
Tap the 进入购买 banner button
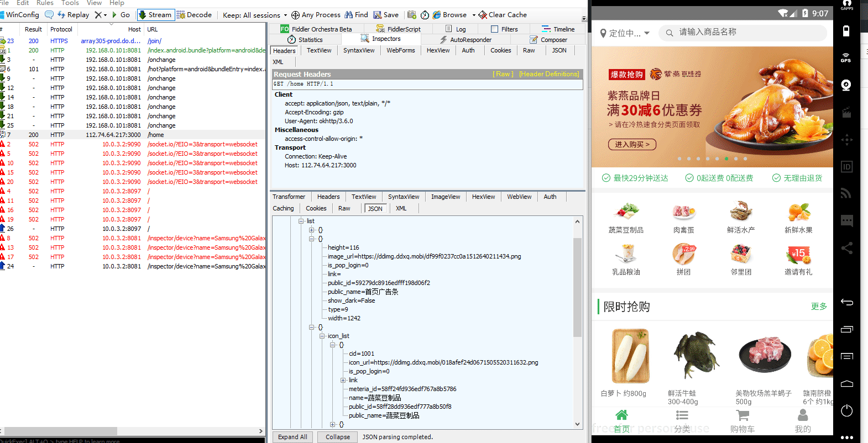pyautogui.click(x=632, y=144)
